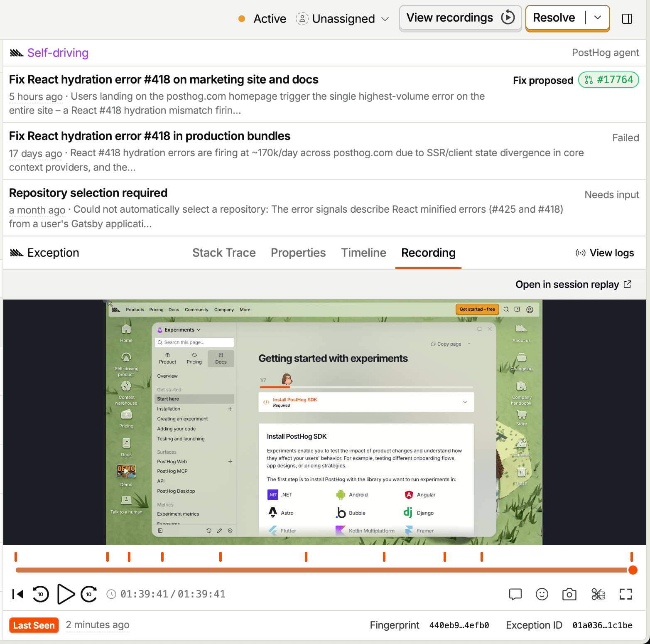Take a screenshot with the camera icon

pos(569,594)
